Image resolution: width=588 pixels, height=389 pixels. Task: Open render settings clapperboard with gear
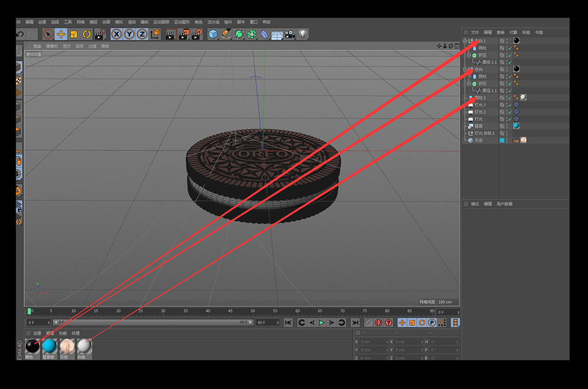(x=197, y=34)
